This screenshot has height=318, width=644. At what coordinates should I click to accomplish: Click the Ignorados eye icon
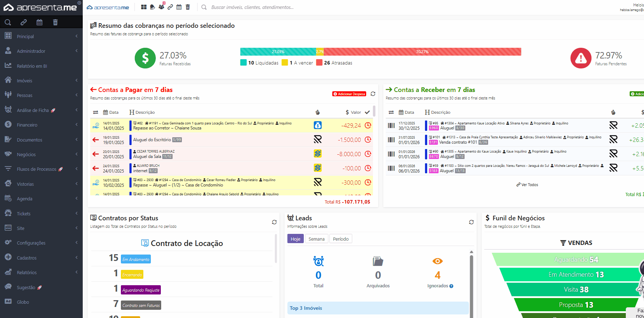coord(438,261)
